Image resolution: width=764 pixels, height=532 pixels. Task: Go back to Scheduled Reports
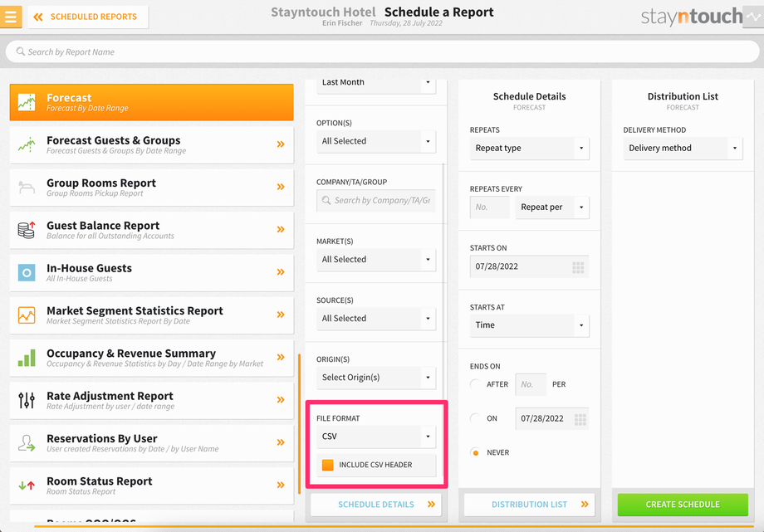tap(88, 17)
